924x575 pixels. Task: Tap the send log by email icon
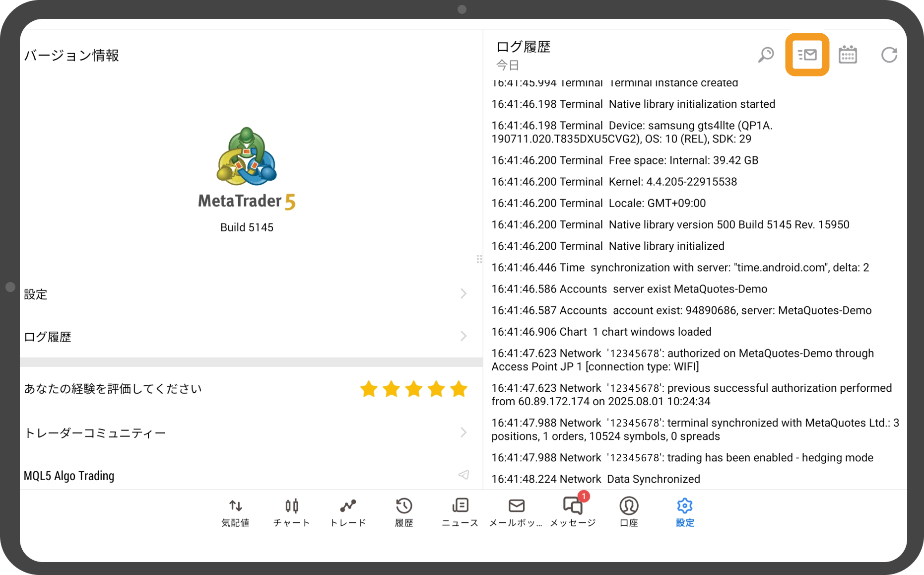pyautogui.click(x=807, y=55)
